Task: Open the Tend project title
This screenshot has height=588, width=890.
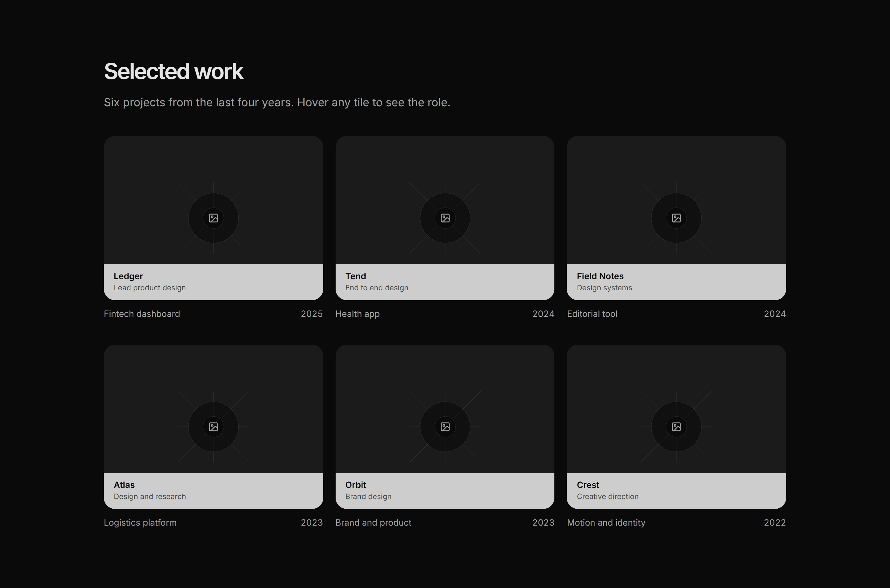Action: tap(355, 276)
